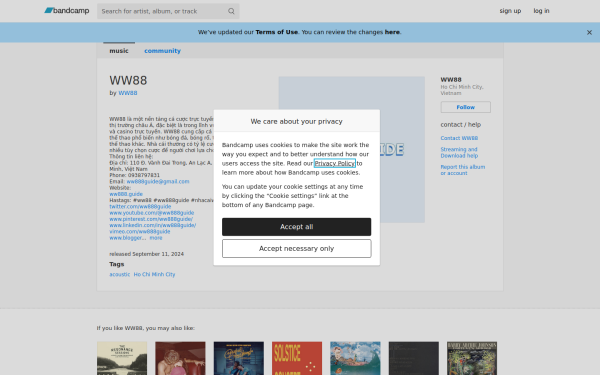The height and width of the screenshot is (375, 600).
Task: Click the 'released September 11, 2024' text
Action: [147, 254]
